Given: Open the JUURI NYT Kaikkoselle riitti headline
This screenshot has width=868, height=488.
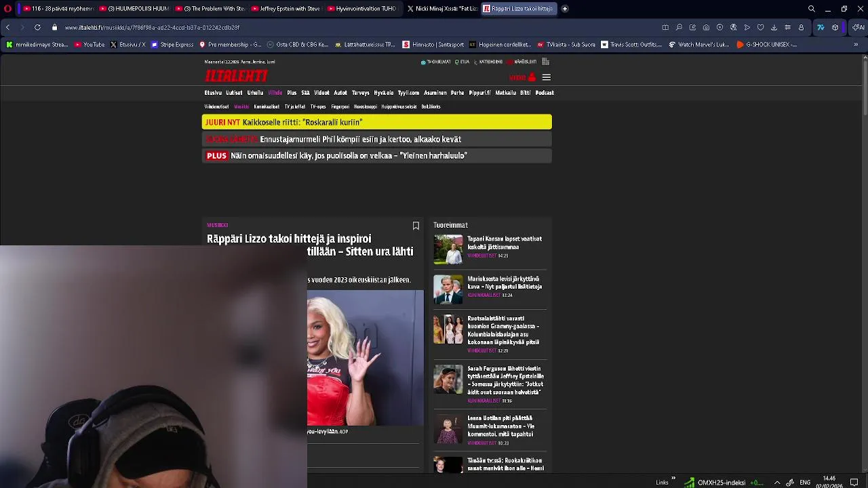Looking at the screenshot, I should point(376,122).
